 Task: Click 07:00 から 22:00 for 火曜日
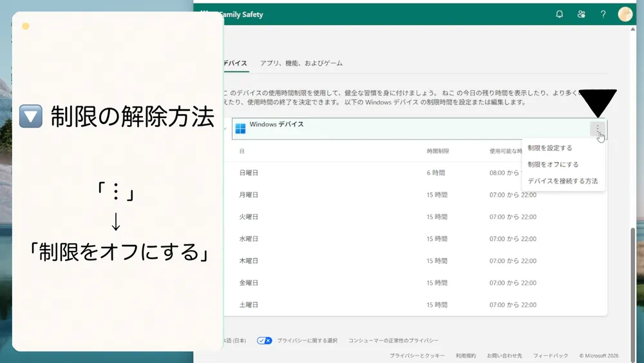tap(513, 217)
